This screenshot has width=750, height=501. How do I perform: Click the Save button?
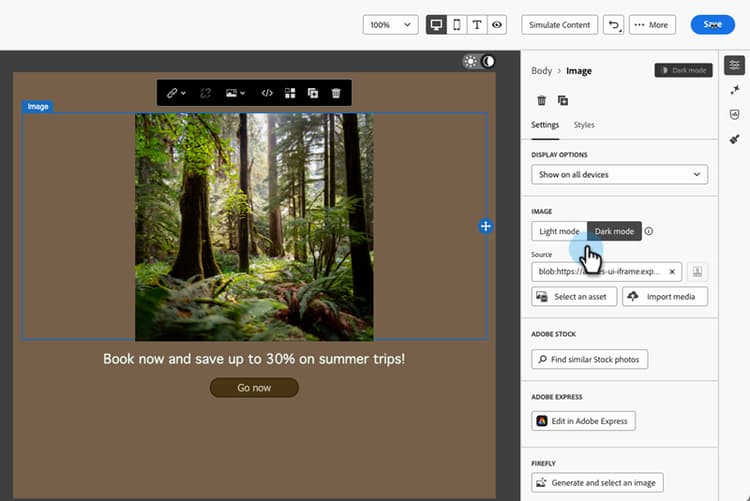click(x=712, y=25)
